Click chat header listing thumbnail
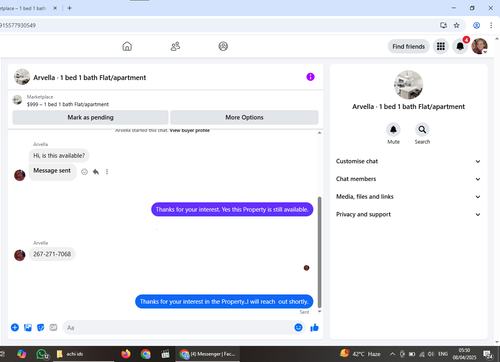 tap(22, 77)
